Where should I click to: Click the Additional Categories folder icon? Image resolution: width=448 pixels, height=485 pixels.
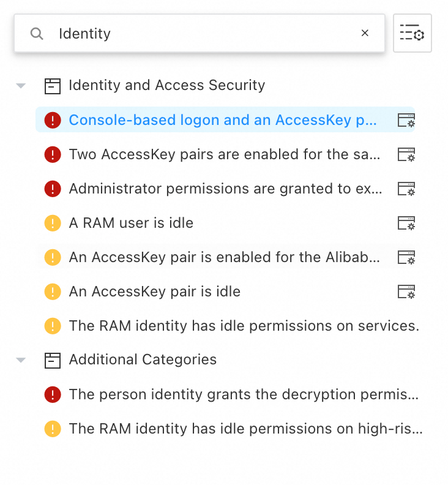point(53,360)
